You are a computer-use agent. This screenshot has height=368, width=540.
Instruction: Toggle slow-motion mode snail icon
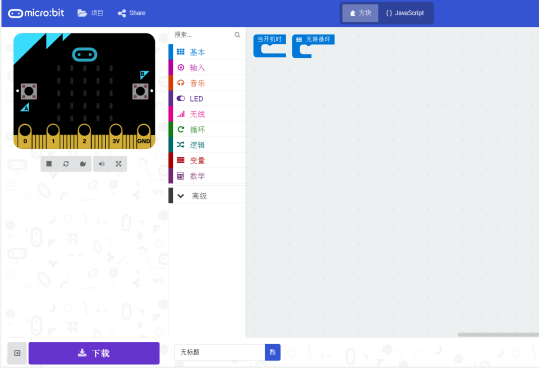click(83, 164)
